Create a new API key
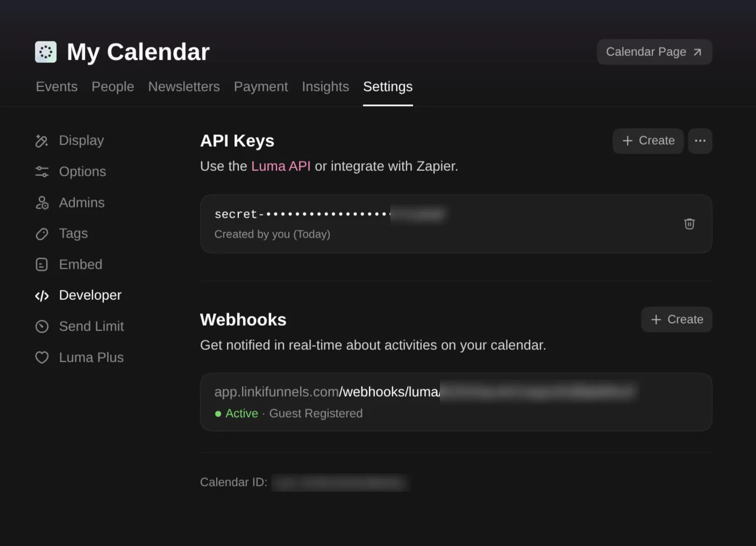This screenshot has height=546, width=756. (648, 141)
